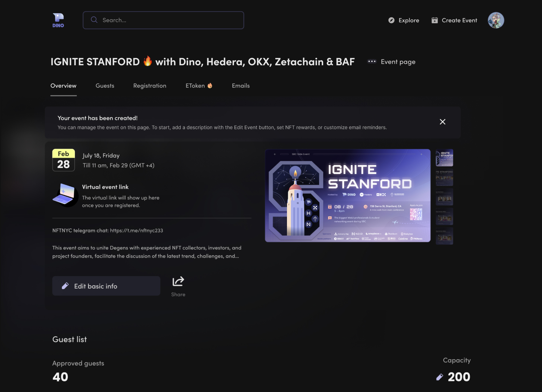This screenshot has height=392, width=542.
Task: Open the Registration tab
Action: tap(150, 86)
